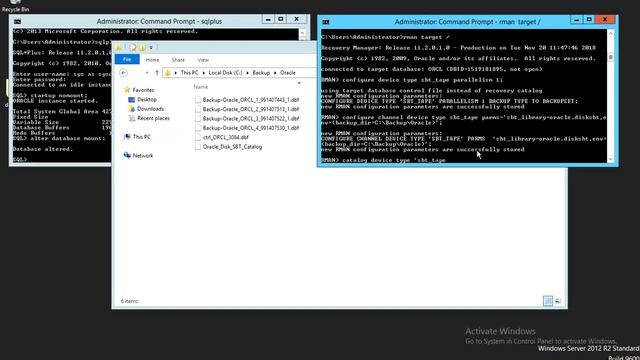This screenshot has width=640, height=360.
Task: Open File Explorer's folder system menu icon
Action: tap(118, 47)
